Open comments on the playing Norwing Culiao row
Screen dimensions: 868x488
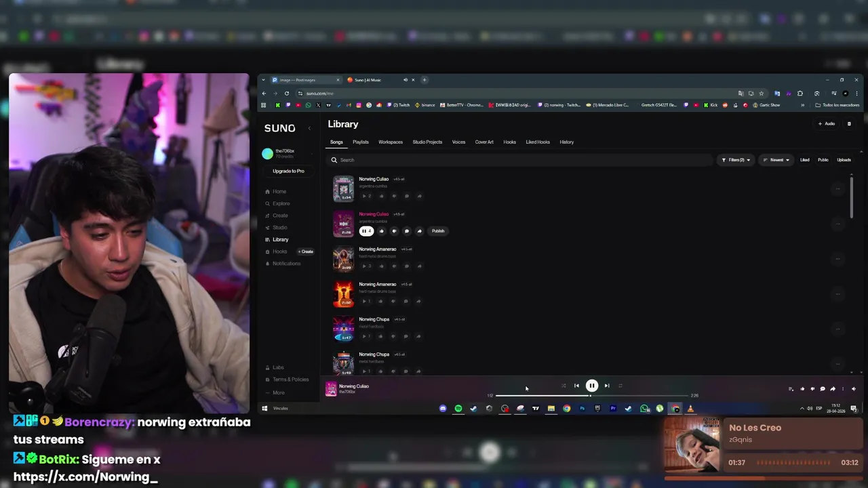(x=407, y=231)
